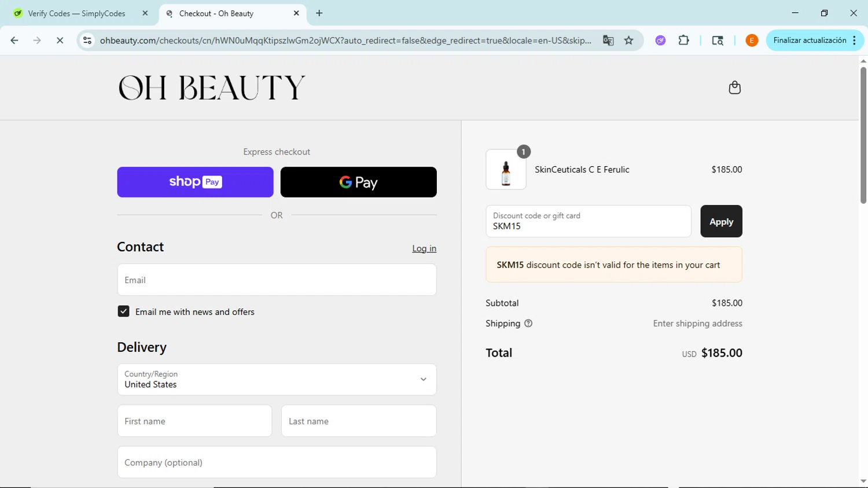Click the Enter shipping address text
Screen dimensions: 868x488
[x=697, y=324]
